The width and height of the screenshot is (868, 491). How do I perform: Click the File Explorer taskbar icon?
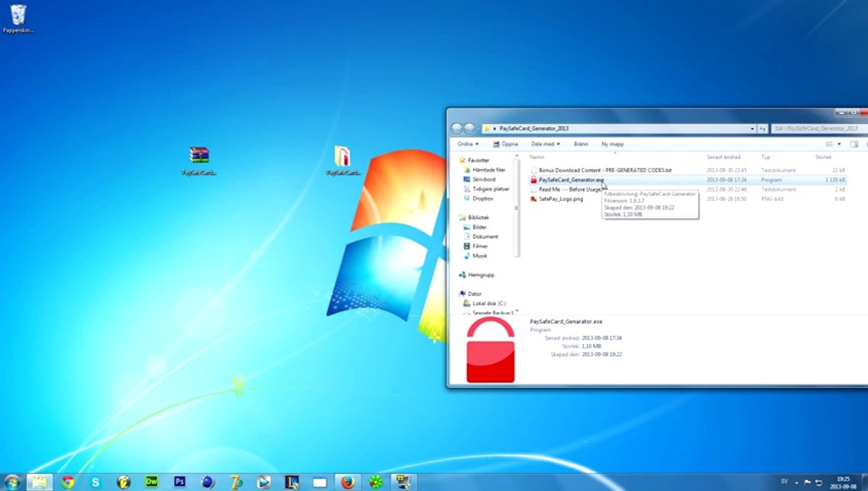pos(40,481)
